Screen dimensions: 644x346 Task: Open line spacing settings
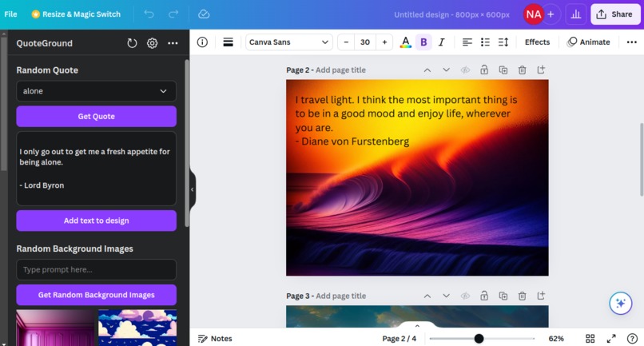(503, 42)
